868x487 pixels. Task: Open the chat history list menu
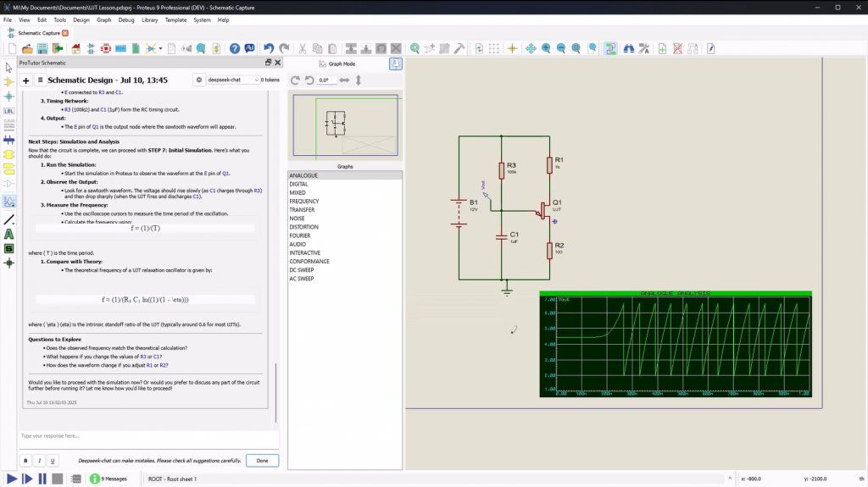pos(40,80)
